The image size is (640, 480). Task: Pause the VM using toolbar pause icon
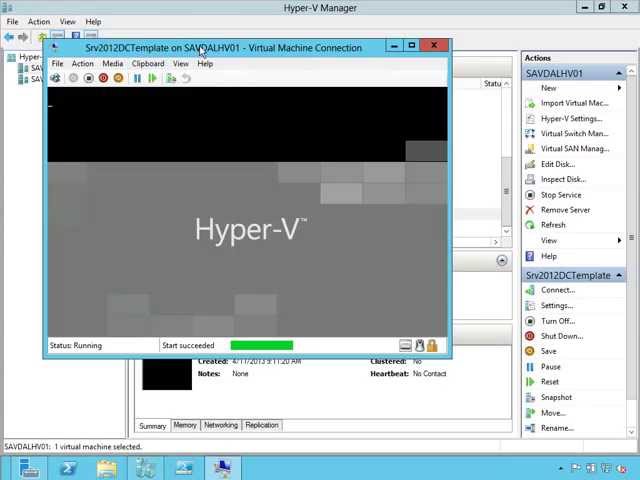click(138, 78)
